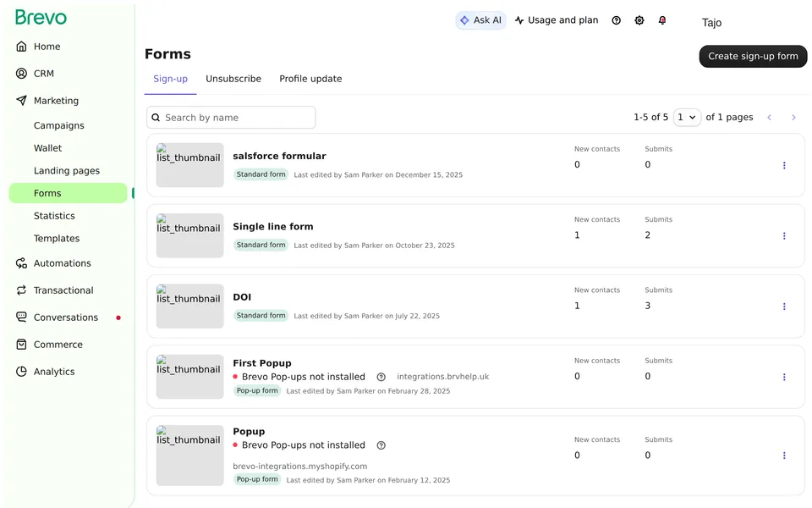Click Submits value 3 in DOI row
This screenshot has width=812, height=508.
coord(648,306)
